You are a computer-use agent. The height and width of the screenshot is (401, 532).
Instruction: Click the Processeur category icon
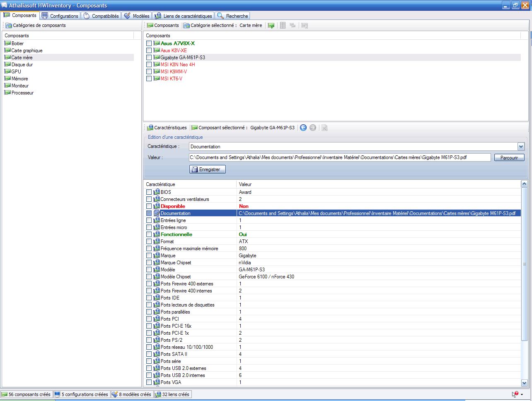point(7,93)
